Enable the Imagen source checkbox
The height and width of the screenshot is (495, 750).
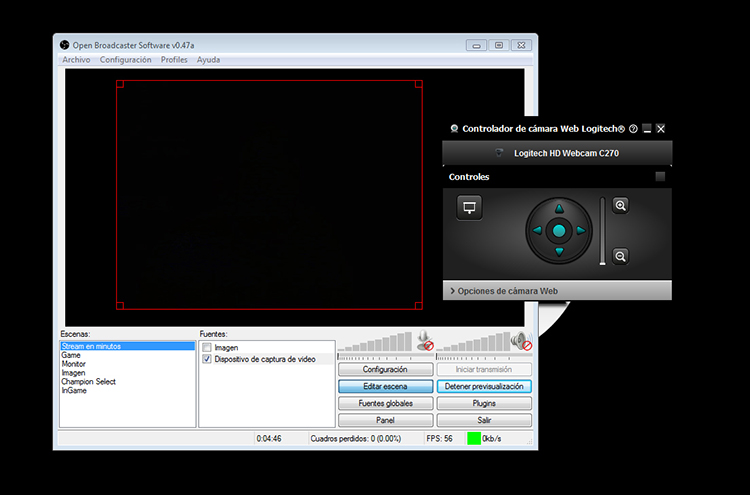207,347
